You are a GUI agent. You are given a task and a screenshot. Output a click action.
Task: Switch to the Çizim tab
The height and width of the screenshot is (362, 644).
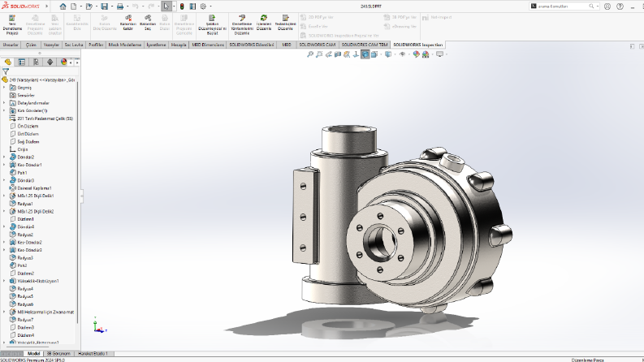click(31, 45)
